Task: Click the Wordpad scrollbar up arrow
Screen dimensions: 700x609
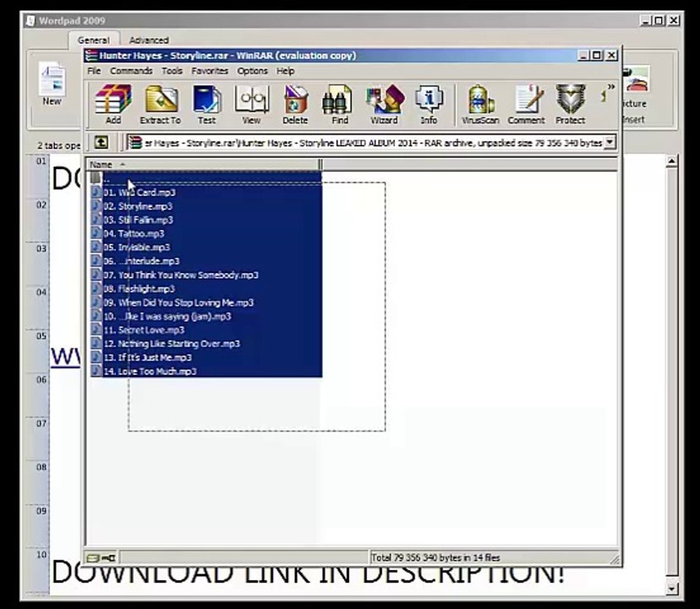Action: 671,161
